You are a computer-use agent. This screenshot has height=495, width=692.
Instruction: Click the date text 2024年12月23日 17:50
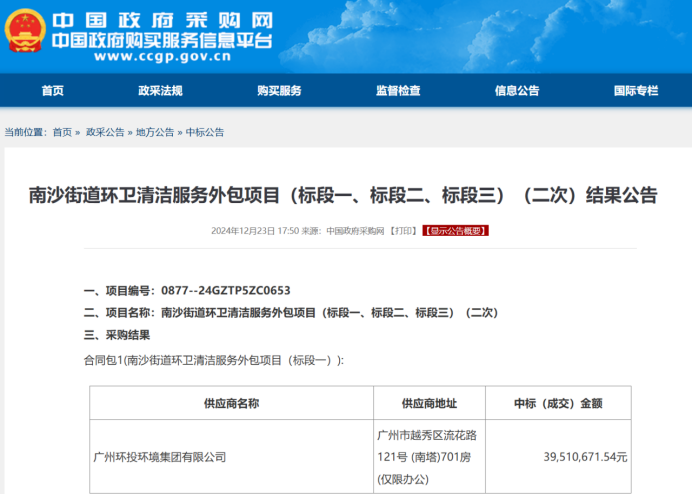point(255,231)
